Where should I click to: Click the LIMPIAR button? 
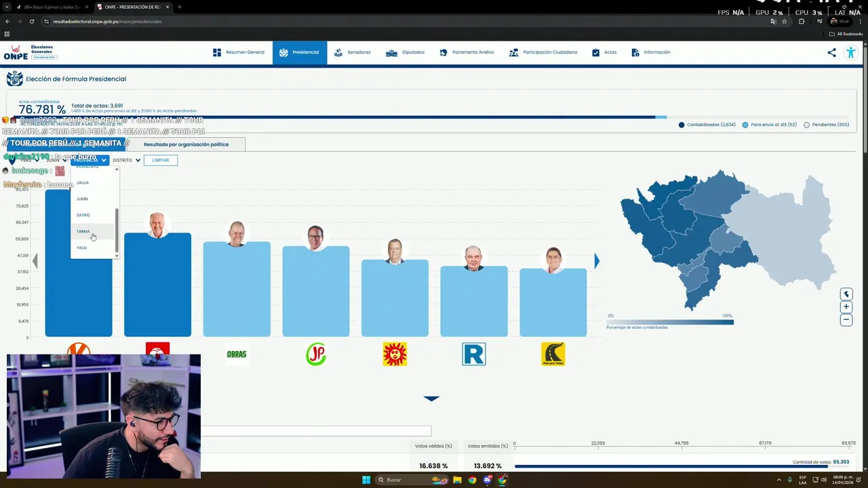pyautogui.click(x=161, y=160)
